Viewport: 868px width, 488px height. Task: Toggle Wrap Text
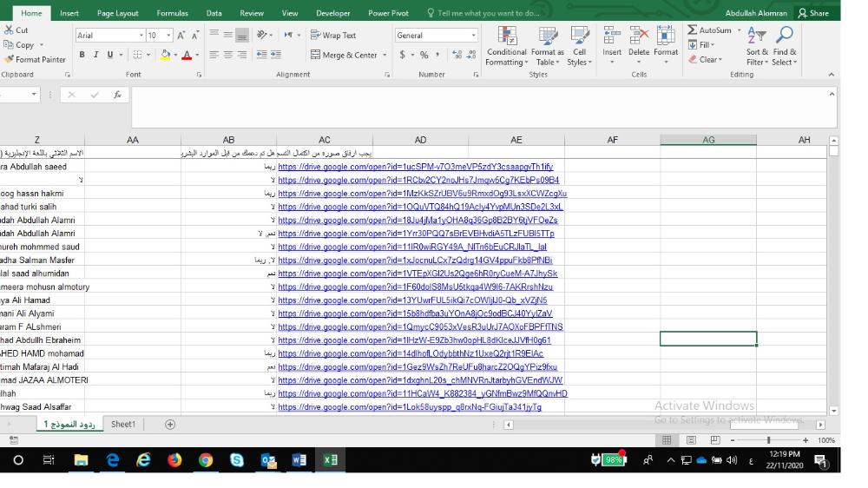click(333, 35)
